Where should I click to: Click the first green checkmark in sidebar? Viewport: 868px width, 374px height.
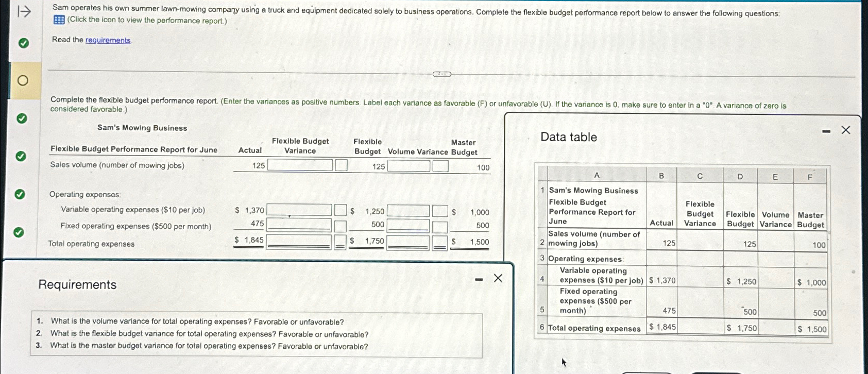pos(23,43)
